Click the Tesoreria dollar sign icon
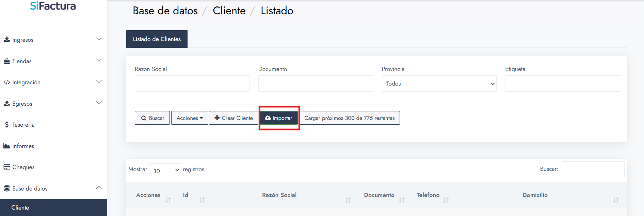 click(7, 125)
